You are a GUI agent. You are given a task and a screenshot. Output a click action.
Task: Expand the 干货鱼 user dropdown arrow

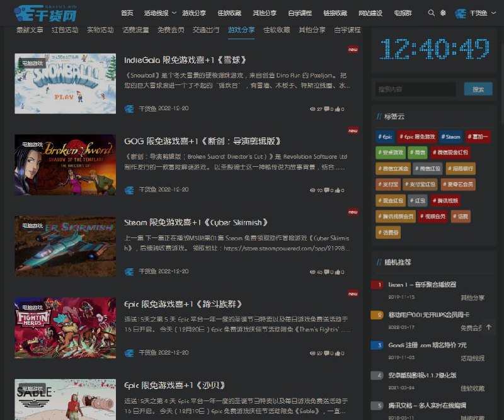click(493, 13)
